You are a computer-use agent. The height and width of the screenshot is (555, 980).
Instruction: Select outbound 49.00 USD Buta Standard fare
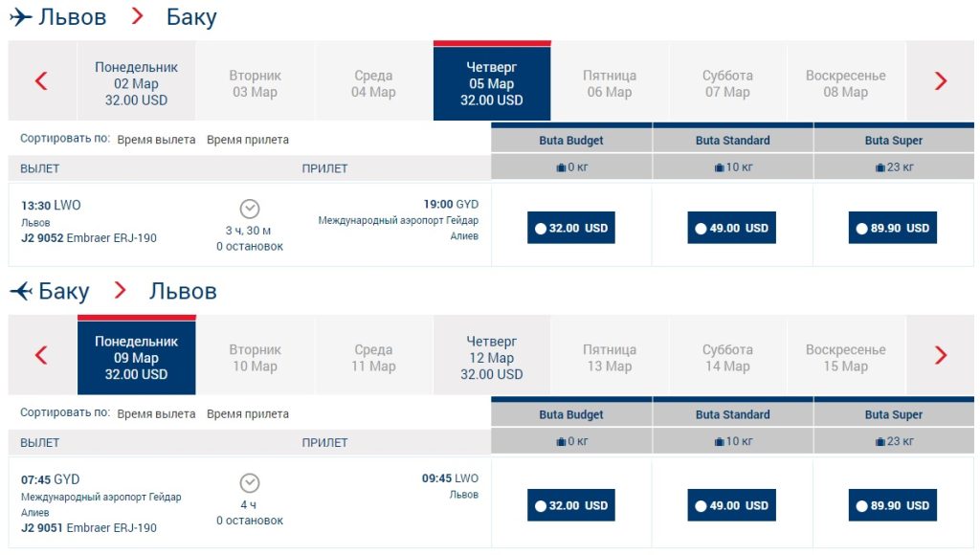[732, 229]
